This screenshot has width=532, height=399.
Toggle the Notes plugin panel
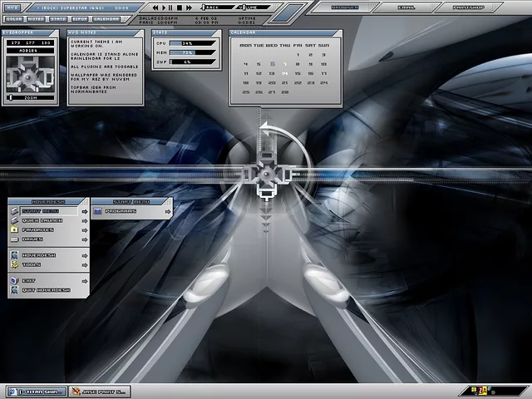pos(36,17)
